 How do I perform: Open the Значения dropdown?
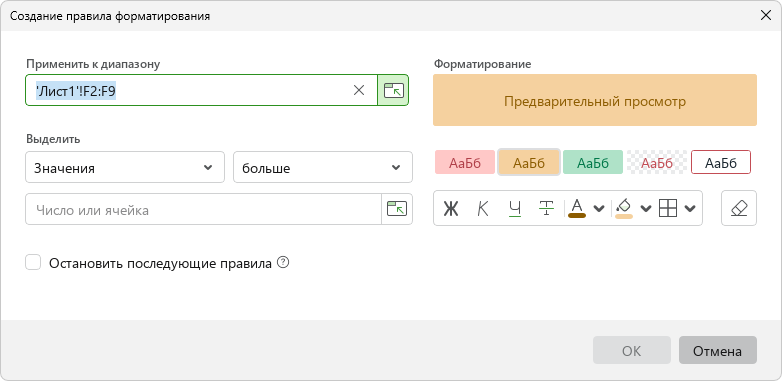point(125,167)
